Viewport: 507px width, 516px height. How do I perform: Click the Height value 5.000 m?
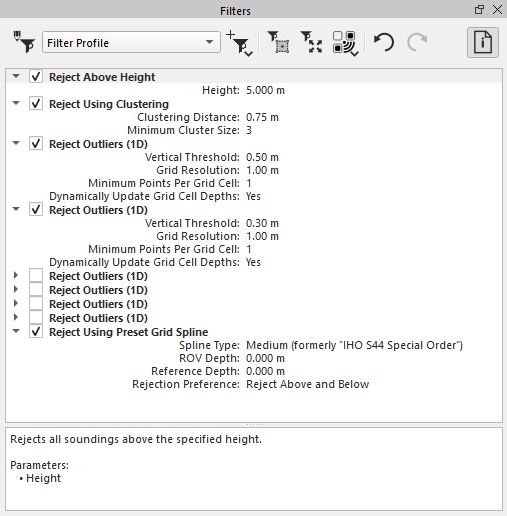[265, 90]
